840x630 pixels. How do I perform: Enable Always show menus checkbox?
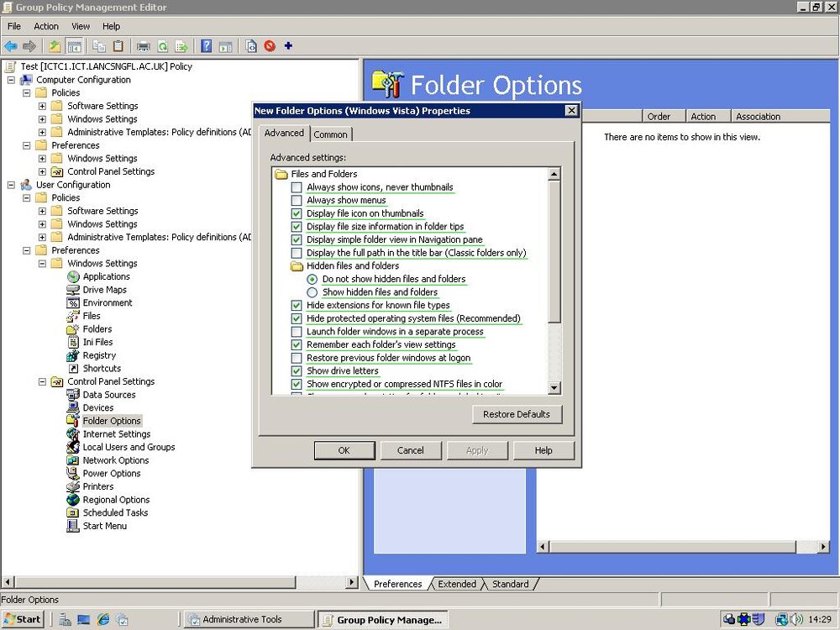(297, 201)
